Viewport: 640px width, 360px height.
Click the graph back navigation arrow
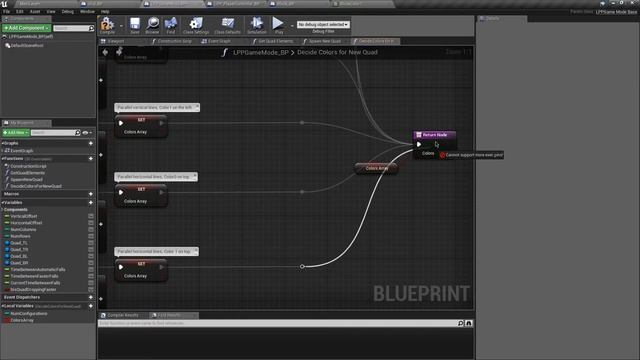pyautogui.click(x=105, y=52)
